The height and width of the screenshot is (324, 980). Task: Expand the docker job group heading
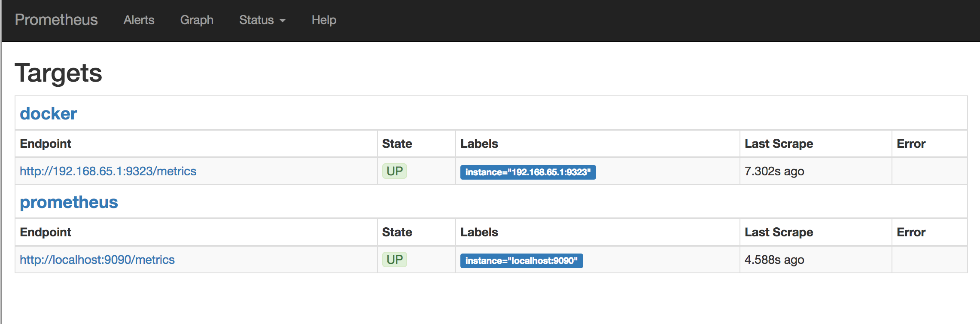pos(48,113)
